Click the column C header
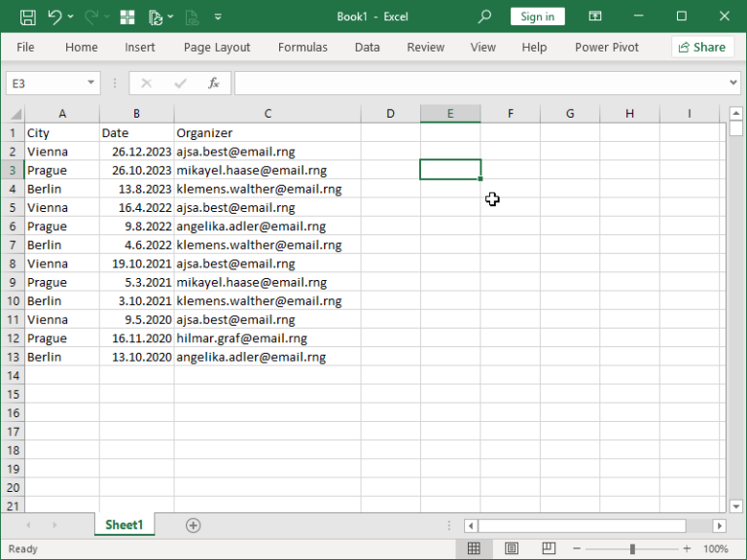 tap(267, 114)
